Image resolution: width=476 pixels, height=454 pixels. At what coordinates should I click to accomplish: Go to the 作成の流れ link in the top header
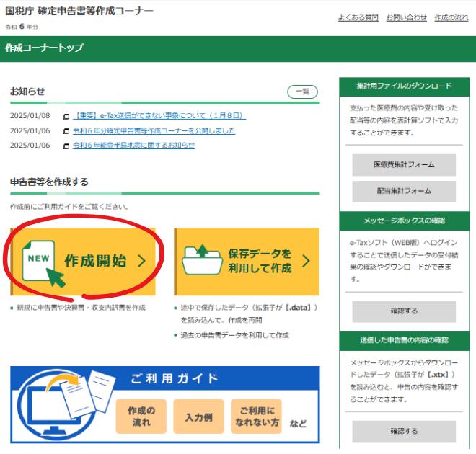451,17
